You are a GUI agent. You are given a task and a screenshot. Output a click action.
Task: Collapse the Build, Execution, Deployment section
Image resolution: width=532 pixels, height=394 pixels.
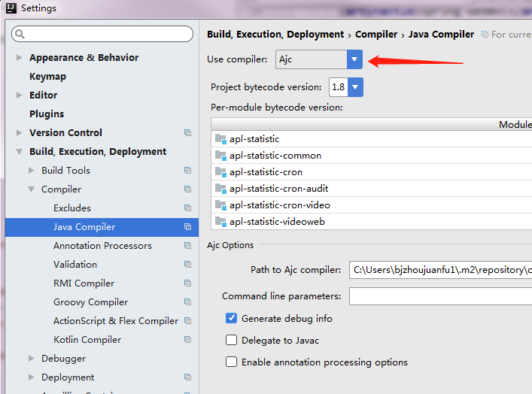[20, 152]
